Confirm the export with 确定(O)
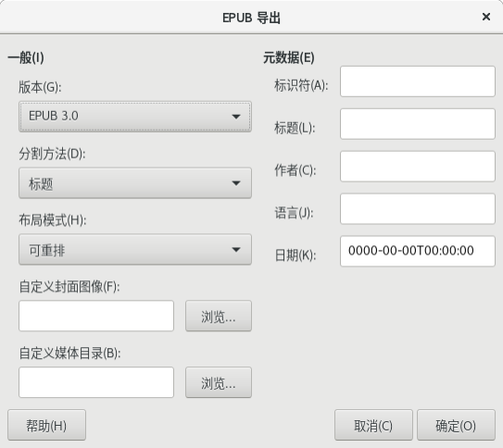 click(x=456, y=425)
